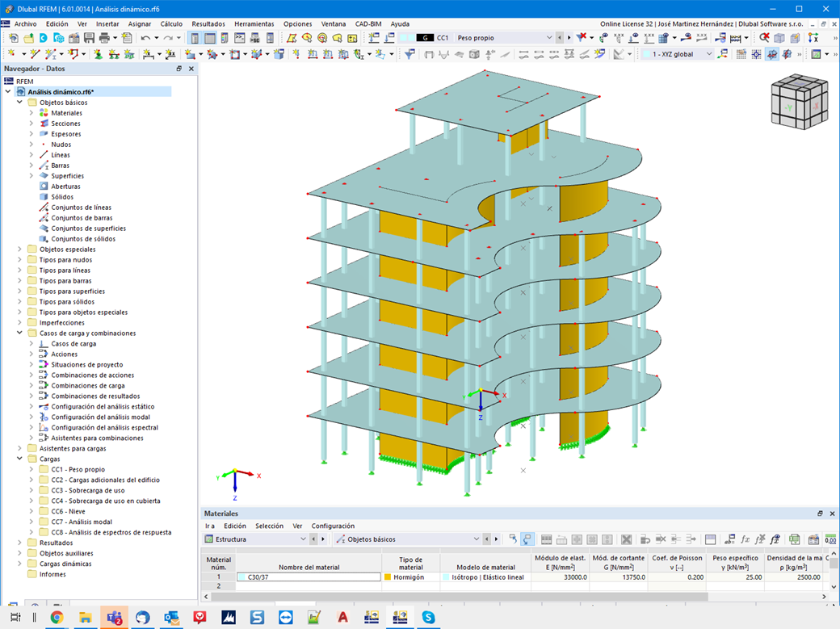Click the new coordinate system icon beside XYZ global

pyautogui.click(x=723, y=54)
